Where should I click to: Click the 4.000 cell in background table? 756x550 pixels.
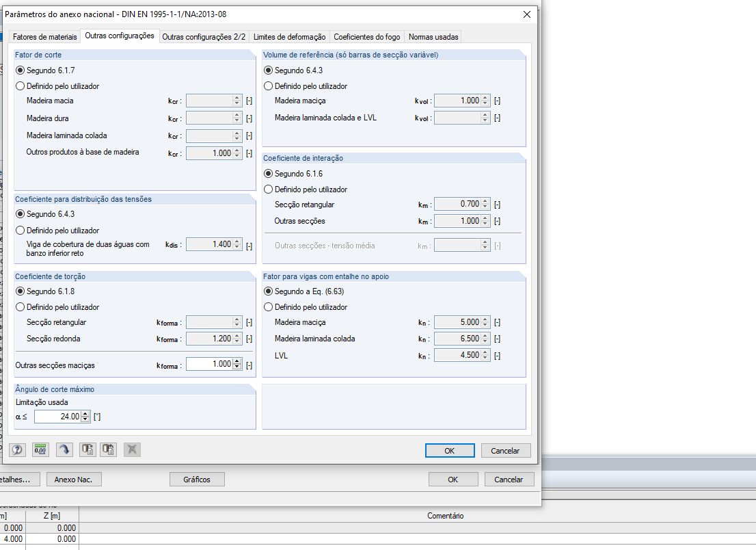tap(12, 539)
